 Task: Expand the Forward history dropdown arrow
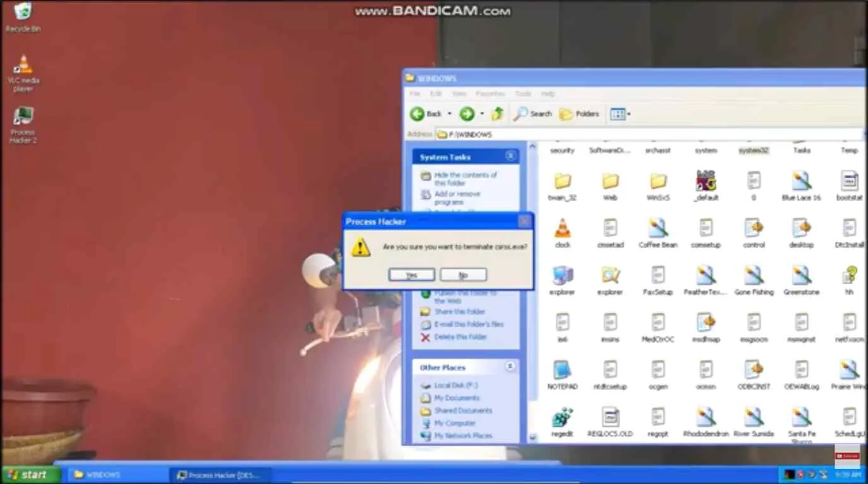[481, 114]
